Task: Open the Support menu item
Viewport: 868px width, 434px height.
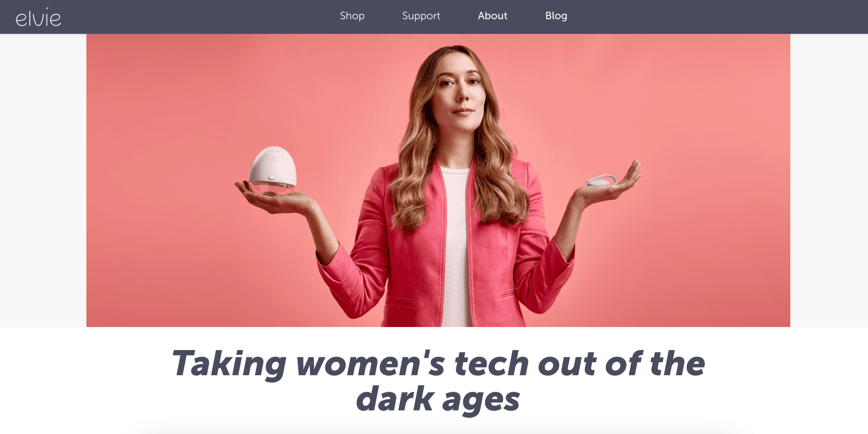Action: [421, 16]
